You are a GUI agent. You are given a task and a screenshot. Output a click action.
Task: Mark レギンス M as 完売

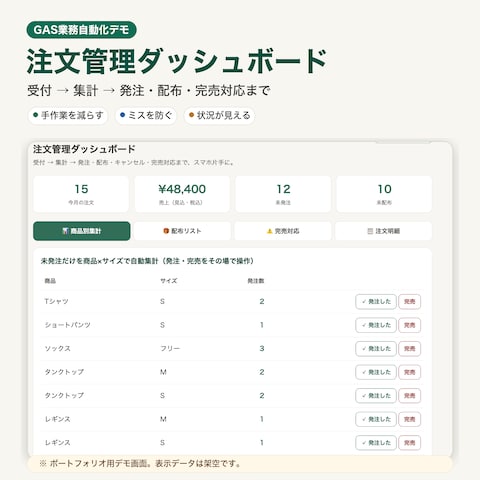(410, 419)
